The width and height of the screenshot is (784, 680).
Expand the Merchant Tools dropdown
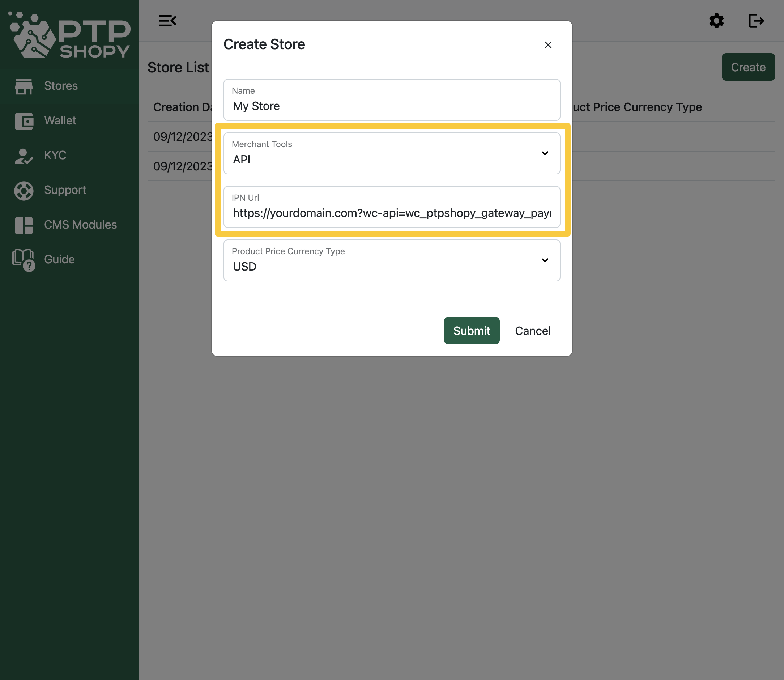tap(391, 153)
